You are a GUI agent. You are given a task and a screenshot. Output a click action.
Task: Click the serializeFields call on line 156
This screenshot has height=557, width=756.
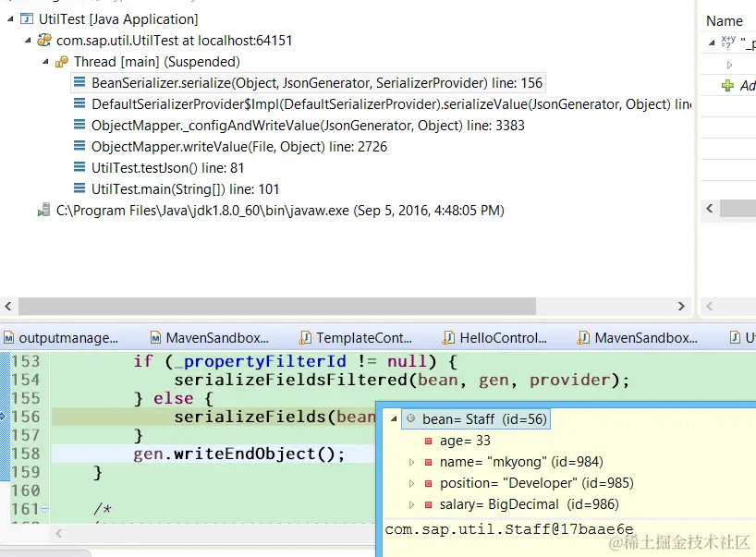click(250, 417)
